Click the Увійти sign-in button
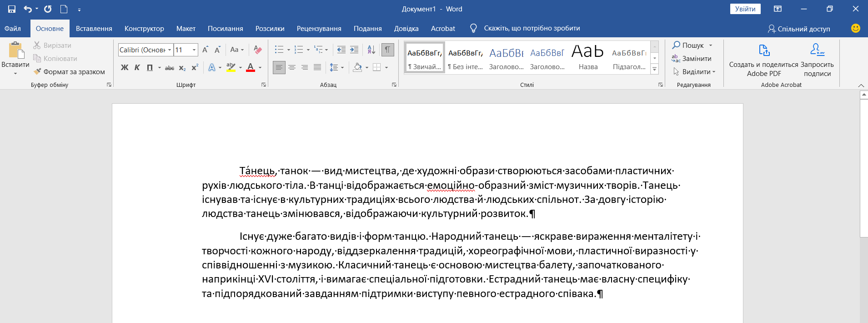 click(745, 9)
